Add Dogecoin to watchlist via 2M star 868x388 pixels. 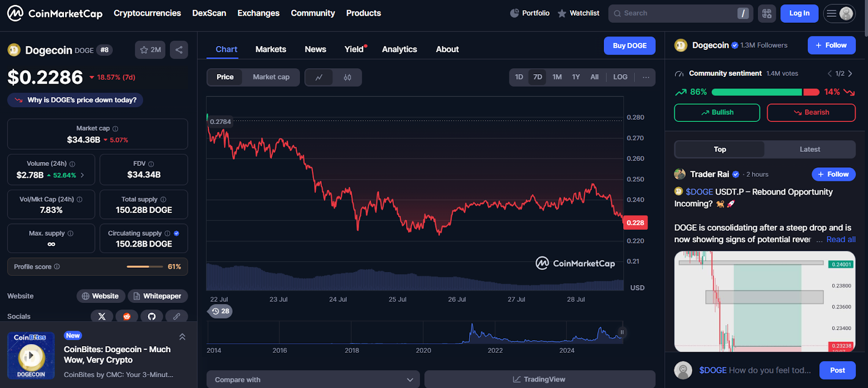click(150, 50)
